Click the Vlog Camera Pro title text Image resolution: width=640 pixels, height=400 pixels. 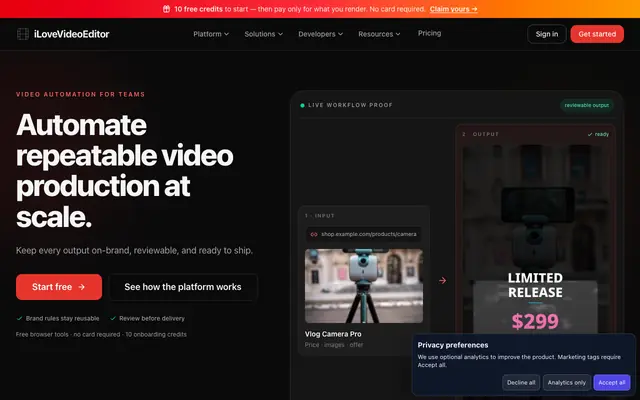pos(333,334)
